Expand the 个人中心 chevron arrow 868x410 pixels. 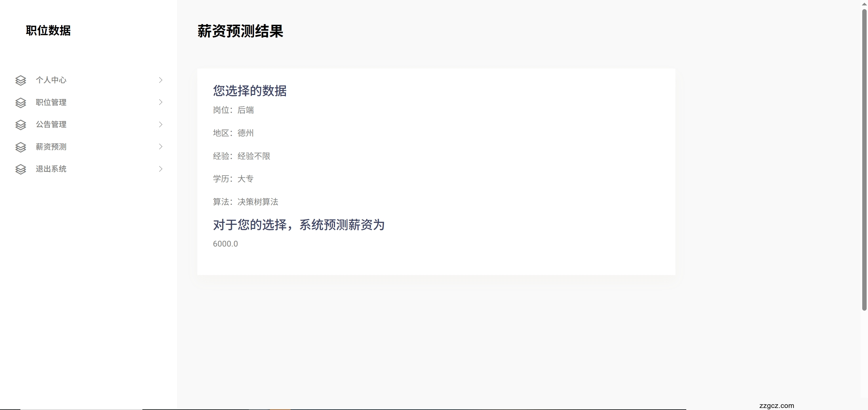161,80
